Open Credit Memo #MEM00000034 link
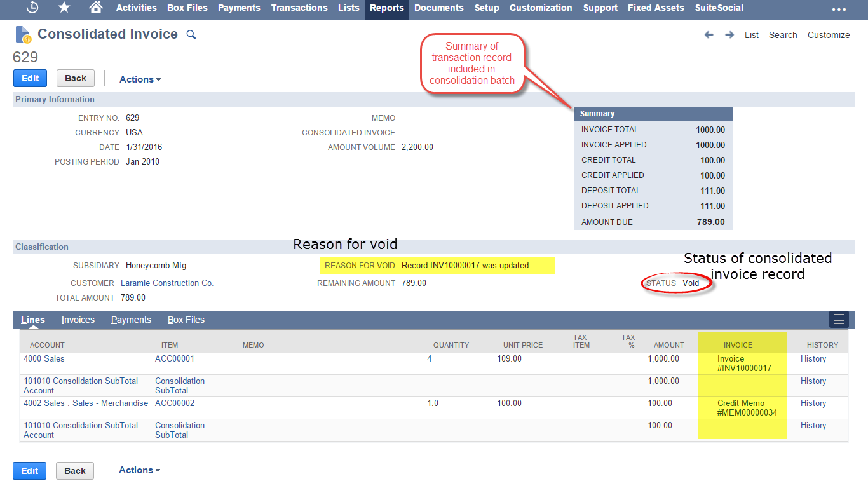868x481 pixels. click(747, 408)
